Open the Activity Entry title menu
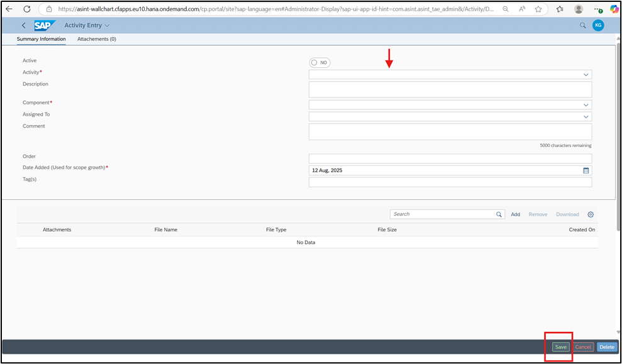 pos(87,25)
